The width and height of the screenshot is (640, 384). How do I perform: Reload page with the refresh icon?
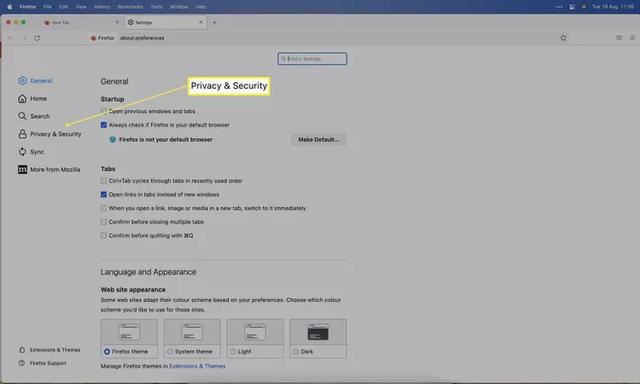pyautogui.click(x=37, y=38)
